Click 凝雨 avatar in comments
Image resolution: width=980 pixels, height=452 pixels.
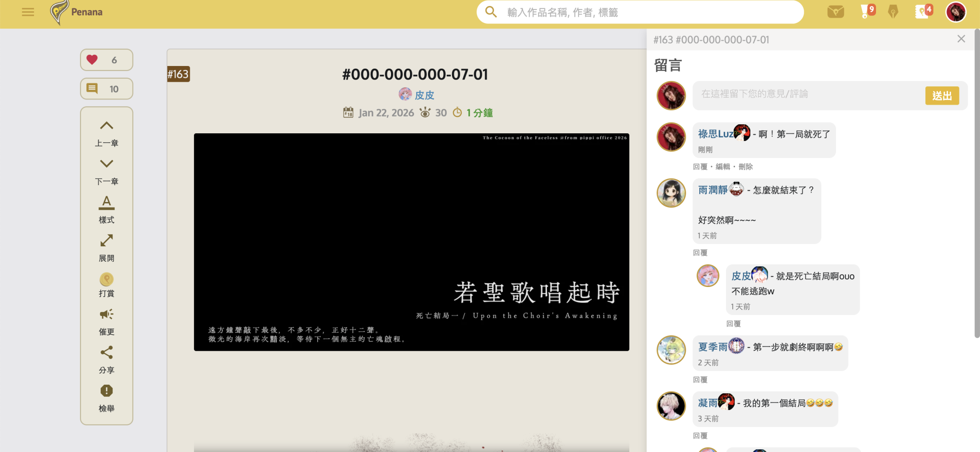click(x=671, y=406)
